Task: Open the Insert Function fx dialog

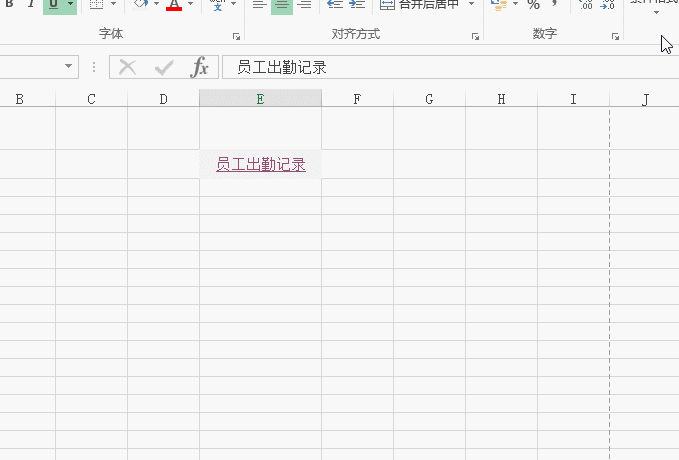Action: [x=200, y=67]
